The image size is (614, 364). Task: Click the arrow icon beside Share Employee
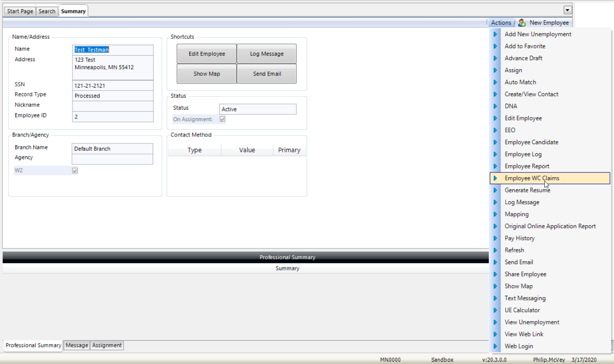tap(495, 274)
